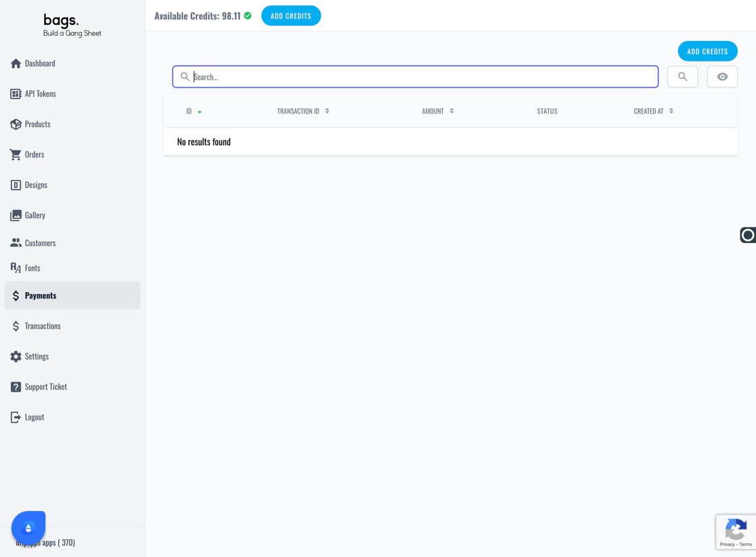Click the Amount header label
Screen dimensions: 756x557
[x=433, y=111]
